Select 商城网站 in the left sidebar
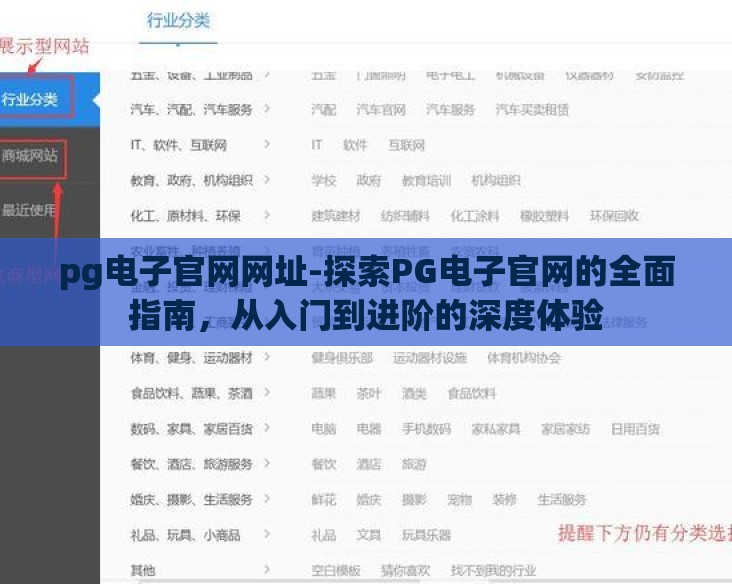 (29, 155)
